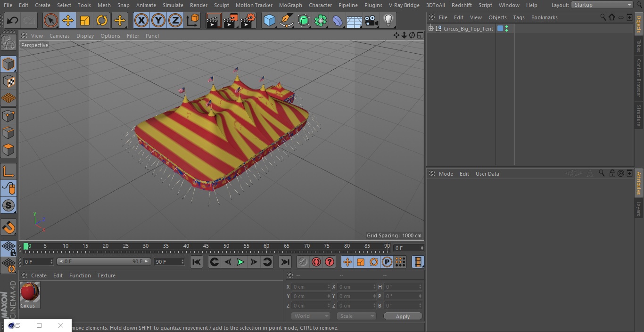Select Edges mode
Viewport: 644px width, 332px height.
pyautogui.click(x=8, y=133)
